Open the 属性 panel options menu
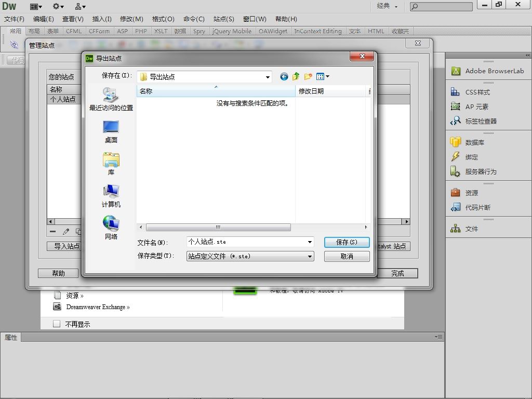This screenshot has width=532, height=399. click(438, 337)
